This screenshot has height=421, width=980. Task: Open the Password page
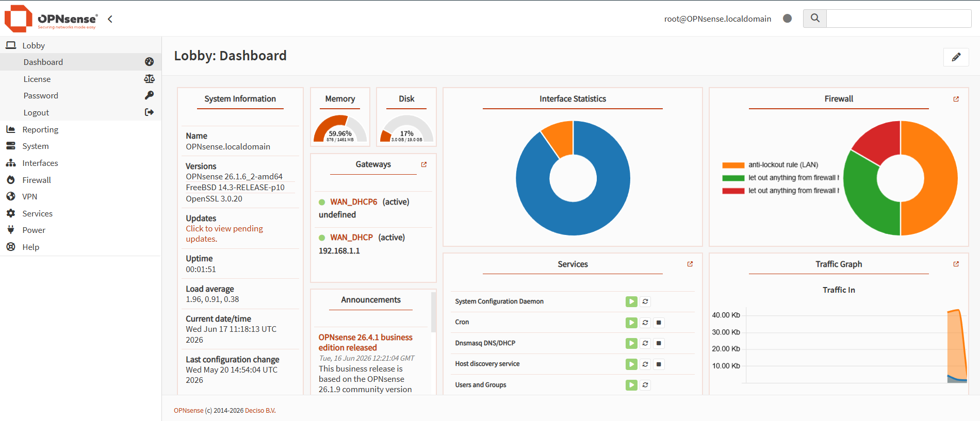pyautogui.click(x=80, y=95)
